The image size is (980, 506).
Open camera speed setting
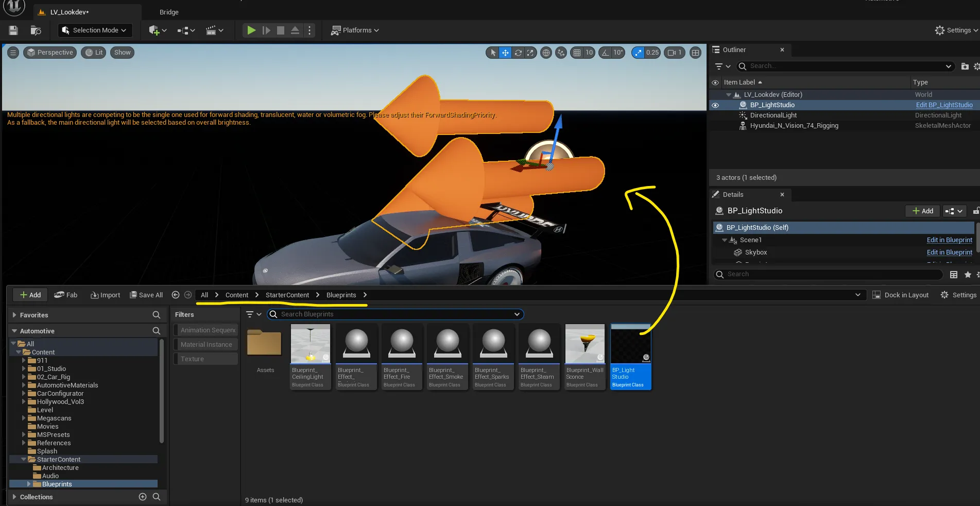coord(674,53)
